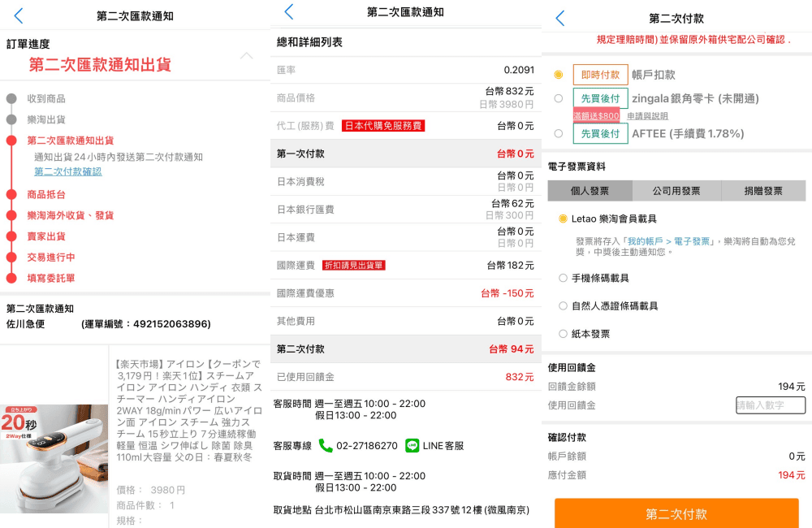Viewport: 812px width, 528px height.
Task: Open LINE 客服 via the LINE icon
Action: (412, 446)
